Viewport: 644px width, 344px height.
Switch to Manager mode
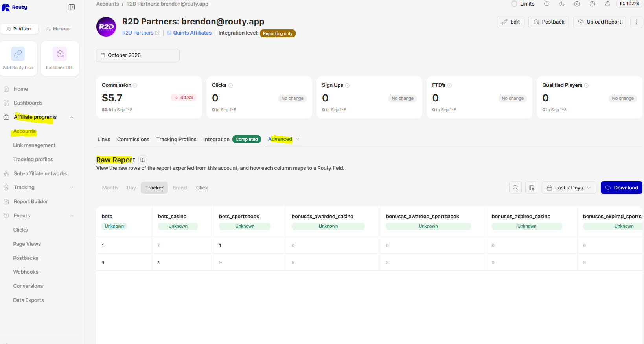click(x=59, y=29)
